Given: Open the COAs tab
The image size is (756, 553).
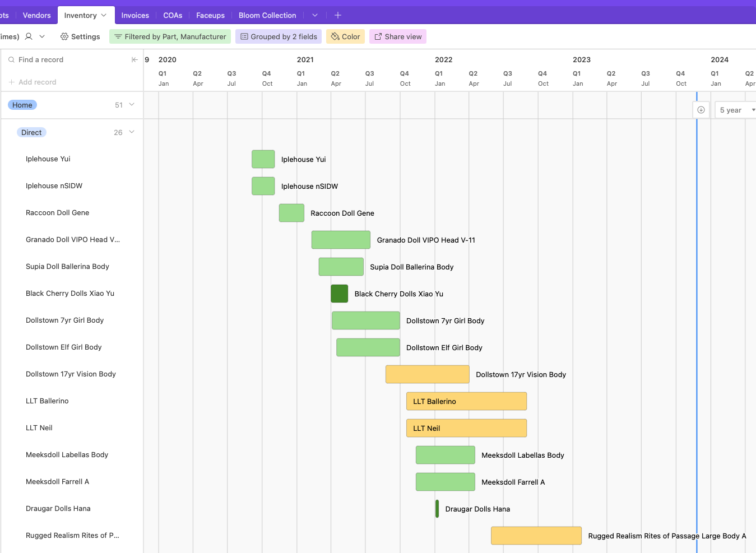Looking at the screenshot, I should (173, 15).
